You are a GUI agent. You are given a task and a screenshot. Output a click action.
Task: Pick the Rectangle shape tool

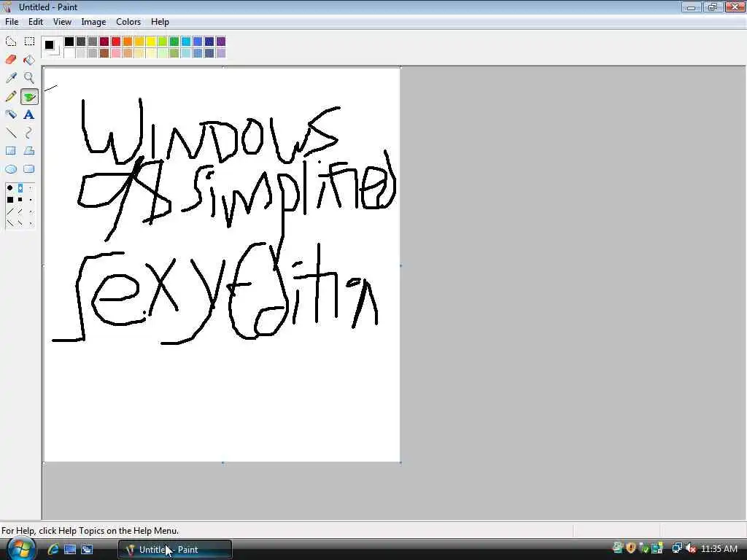pos(11,151)
